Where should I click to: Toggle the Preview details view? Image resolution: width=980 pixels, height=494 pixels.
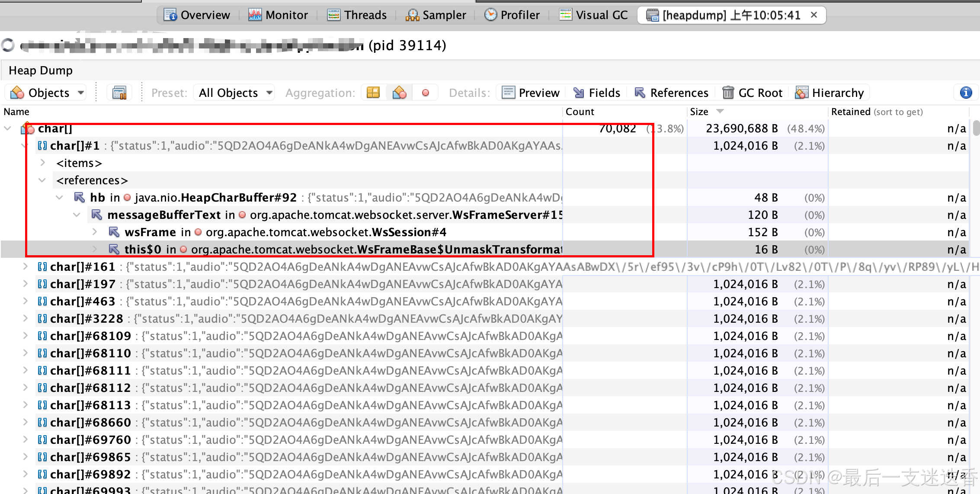tap(530, 93)
